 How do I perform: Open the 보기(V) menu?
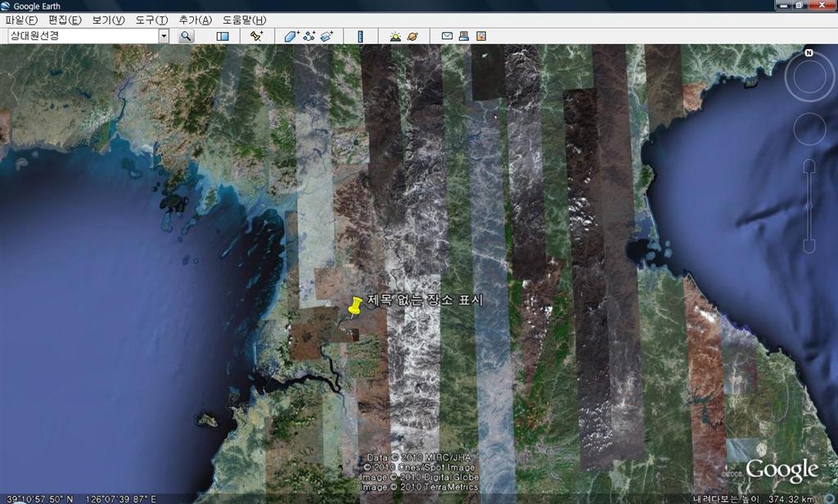coord(109,20)
